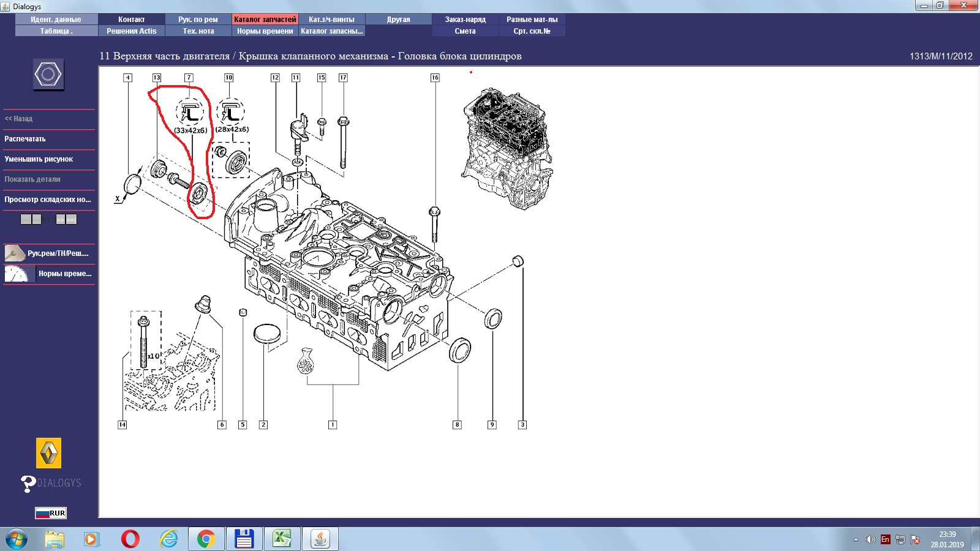Select part callout number 14

tap(123, 424)
